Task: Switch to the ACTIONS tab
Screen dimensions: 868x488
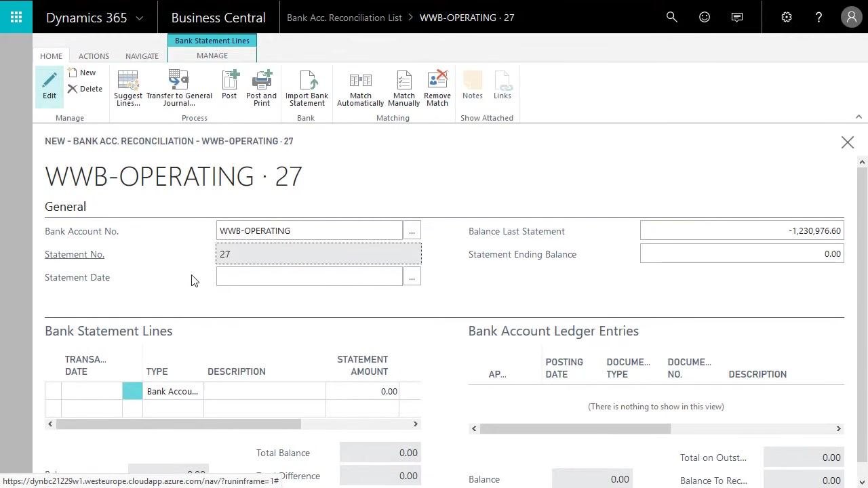Action: click(94, 56)
